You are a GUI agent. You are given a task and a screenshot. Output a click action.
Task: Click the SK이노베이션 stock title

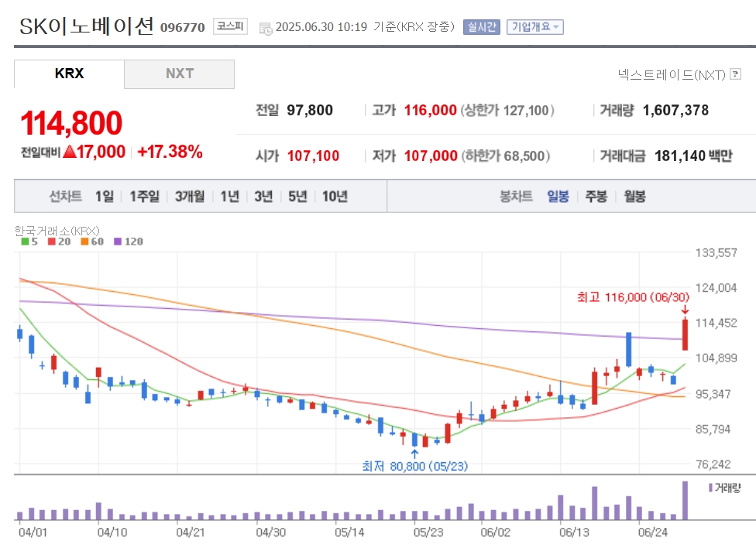point(87,26)
